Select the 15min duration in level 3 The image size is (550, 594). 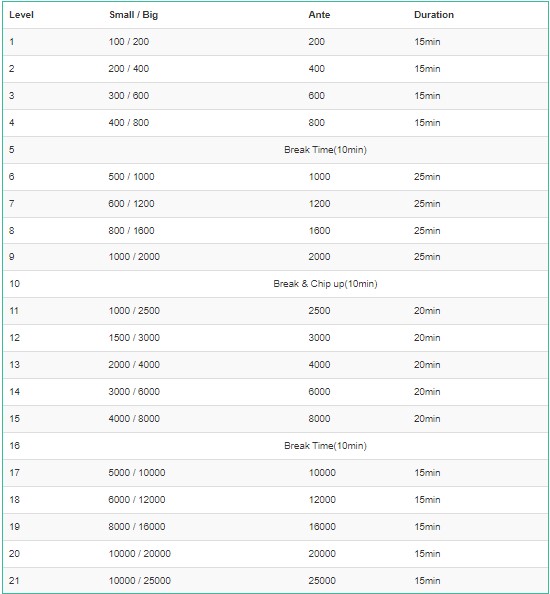(427, 95)
